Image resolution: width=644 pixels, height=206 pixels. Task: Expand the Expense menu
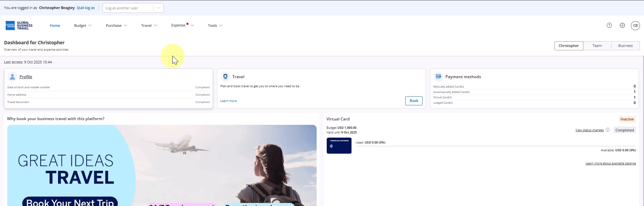[x=182, y=25]
